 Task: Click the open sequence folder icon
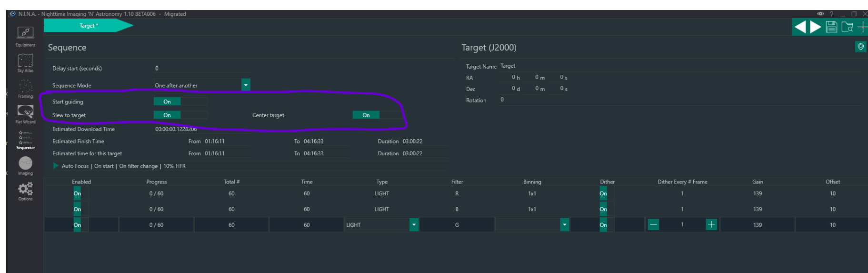point(847,27)
